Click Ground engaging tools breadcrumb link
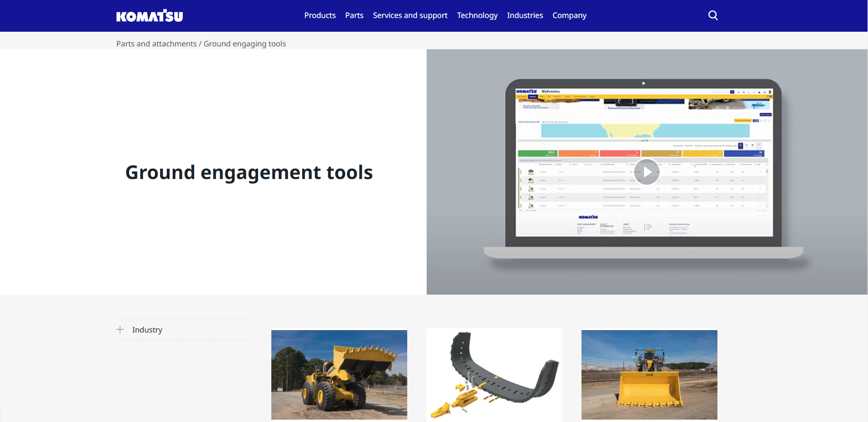The width and height of the screenshot is (868, 422). pyautogui.click(x=244, y=44)
